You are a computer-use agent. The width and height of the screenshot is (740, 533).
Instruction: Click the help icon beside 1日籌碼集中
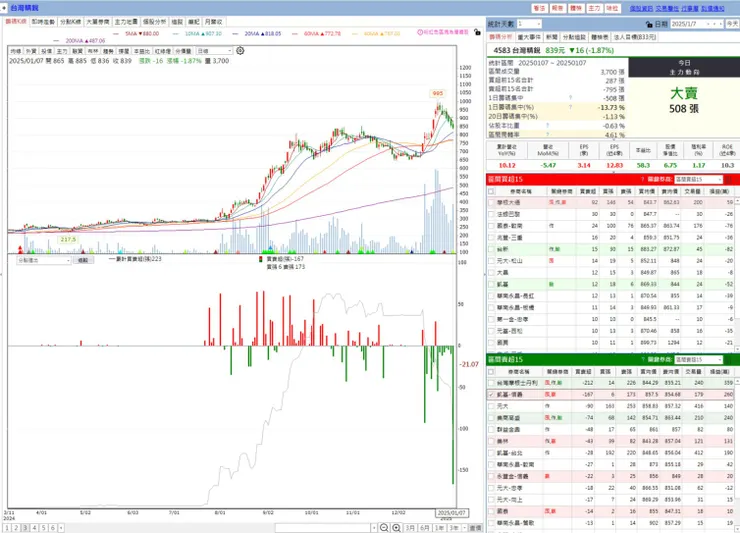click(x=571, y=98)
